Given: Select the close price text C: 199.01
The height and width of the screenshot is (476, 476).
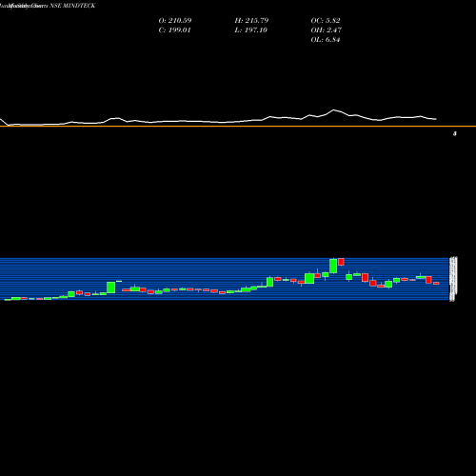Looking at the screenshot, I should [174, 30].
